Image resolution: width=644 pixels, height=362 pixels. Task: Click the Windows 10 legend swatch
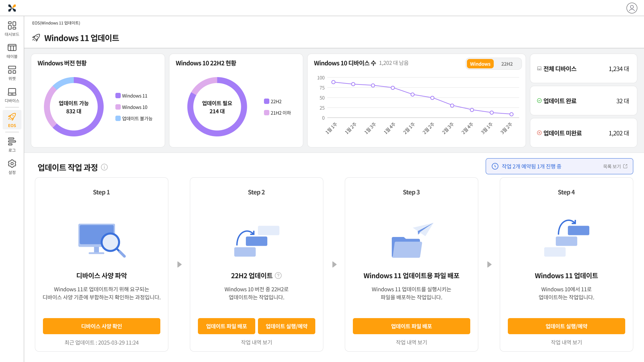pos(118,107)
